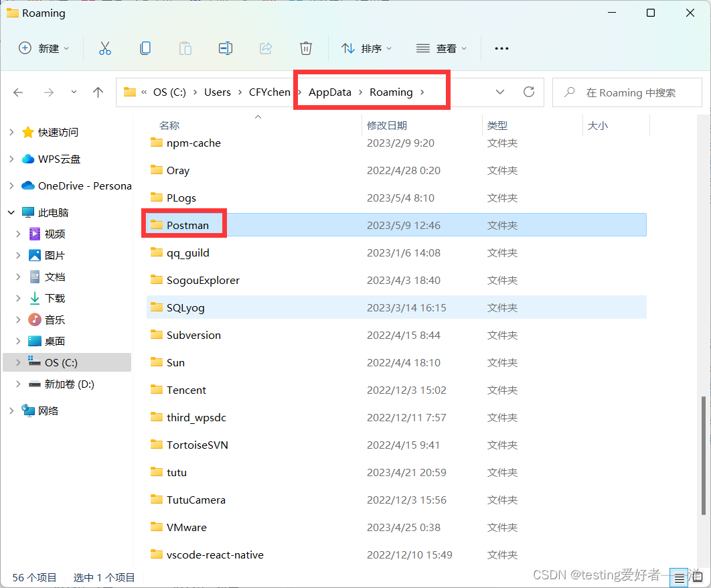Select the Subversion folder
This screenshot has height=588, width=711.
[x=396, y=335]
